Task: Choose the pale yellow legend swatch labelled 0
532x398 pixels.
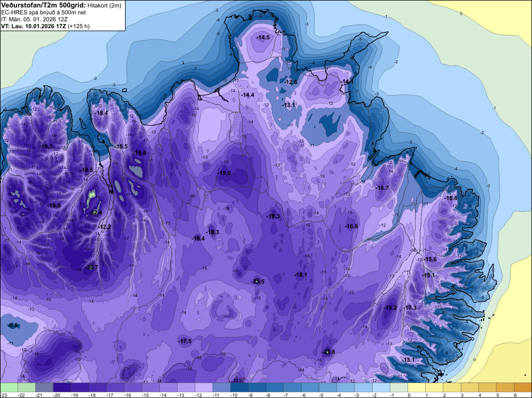Action: tap(417, 387)
